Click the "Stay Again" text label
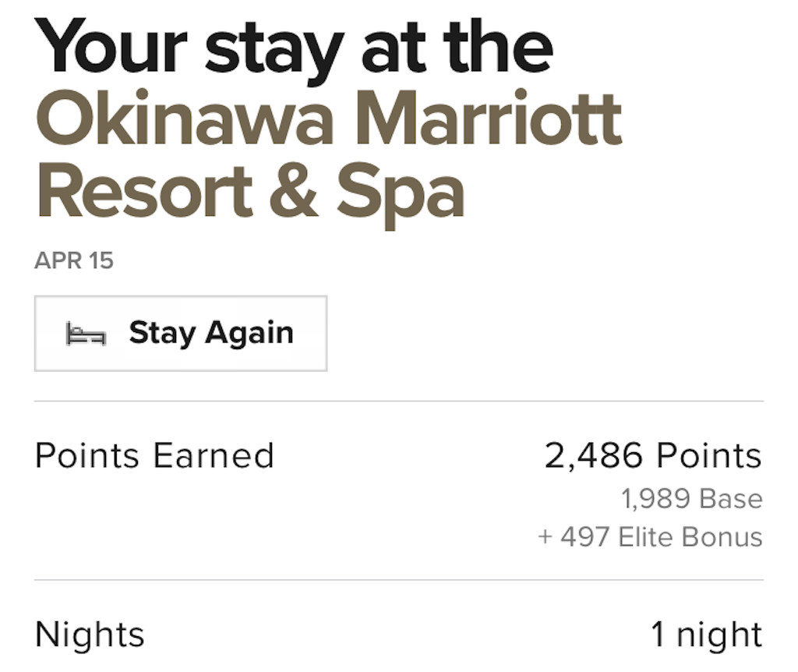798x672 pixels. click(x=211, y=334)
